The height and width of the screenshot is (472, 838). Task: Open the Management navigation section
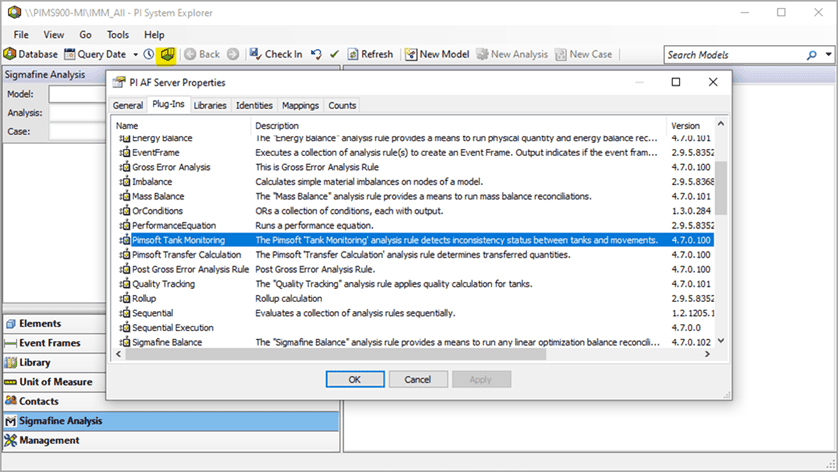[x=171, y=440]
